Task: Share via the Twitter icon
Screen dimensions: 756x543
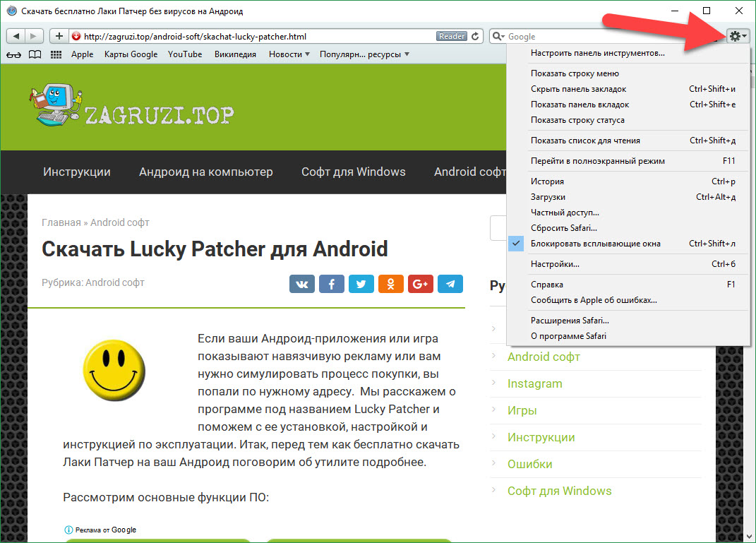Action: [x=361, y=284]
